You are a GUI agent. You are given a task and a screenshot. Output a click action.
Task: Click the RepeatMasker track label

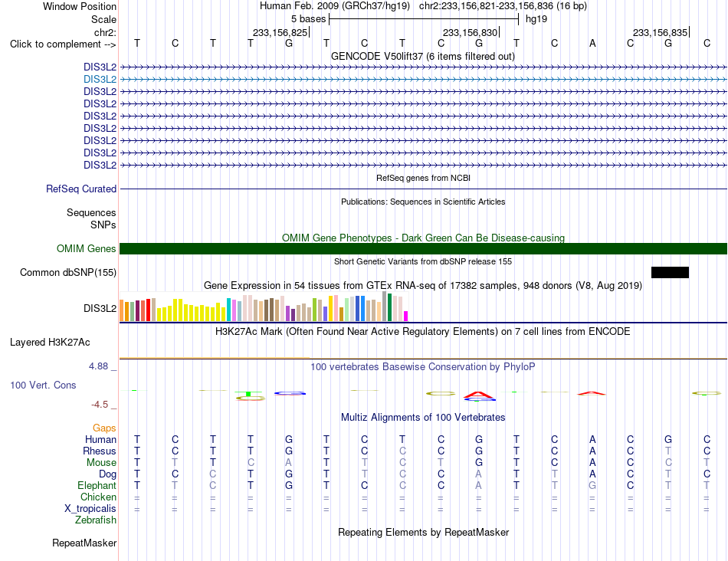[84, 543]
